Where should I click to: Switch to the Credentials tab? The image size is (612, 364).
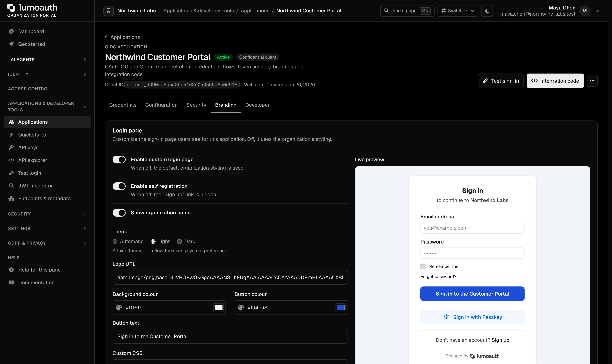(123, 105)
